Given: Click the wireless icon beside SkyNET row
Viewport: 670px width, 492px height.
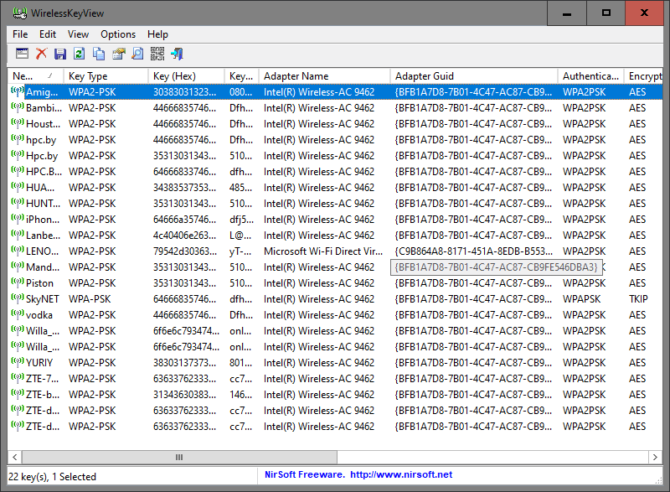Looking at the screenshot, I should pos(18,299).
